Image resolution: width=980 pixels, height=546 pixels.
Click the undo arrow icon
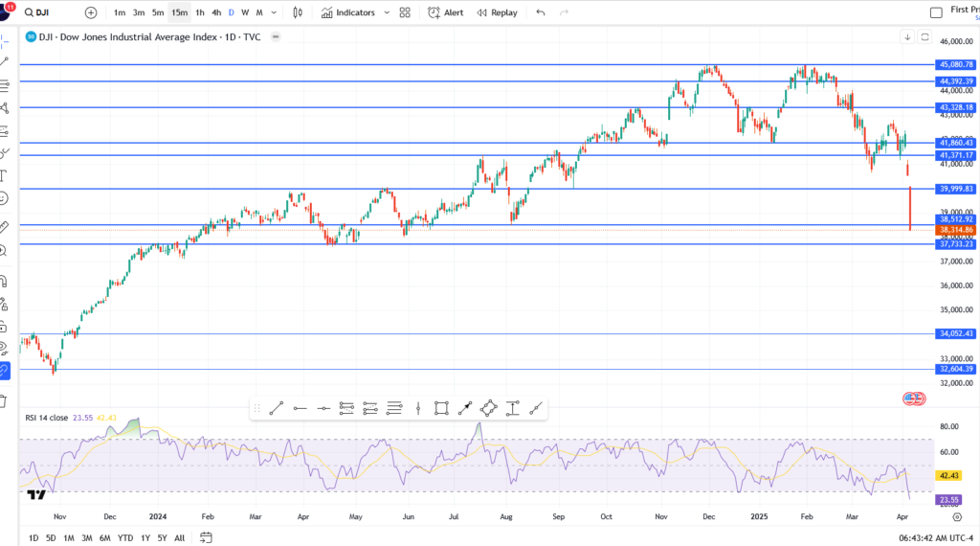click(x=541, y=12)
